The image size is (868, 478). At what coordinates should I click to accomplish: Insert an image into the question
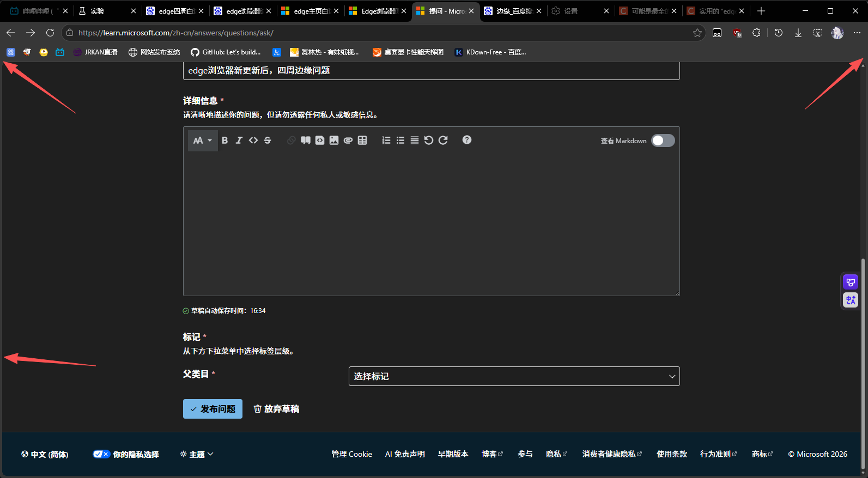coord(334,140)
